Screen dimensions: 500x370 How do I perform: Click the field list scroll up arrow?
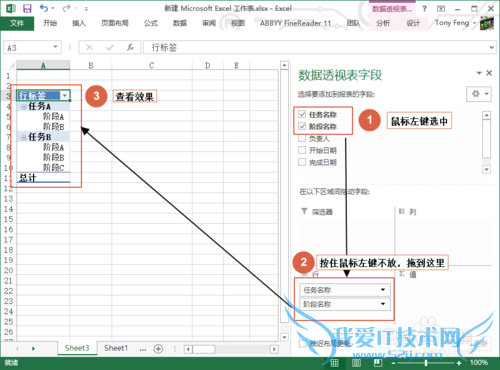click(486, 115)
